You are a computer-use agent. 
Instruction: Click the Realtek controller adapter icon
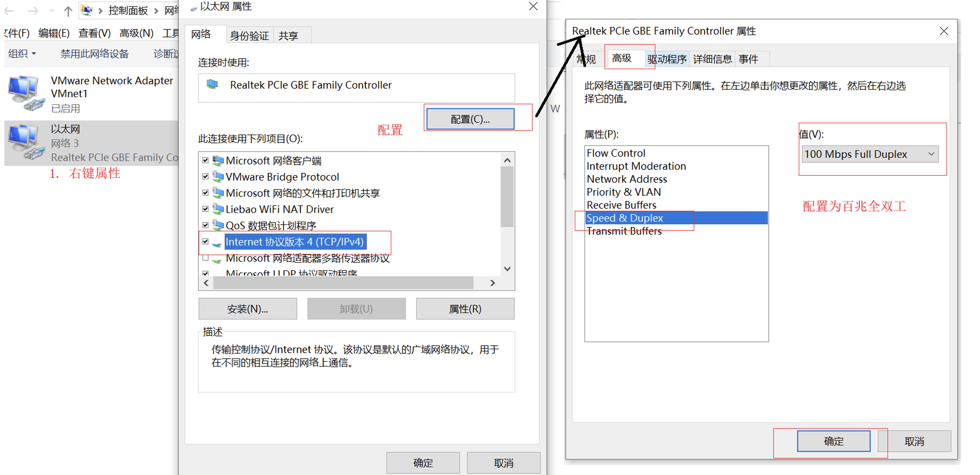[212, 84]
